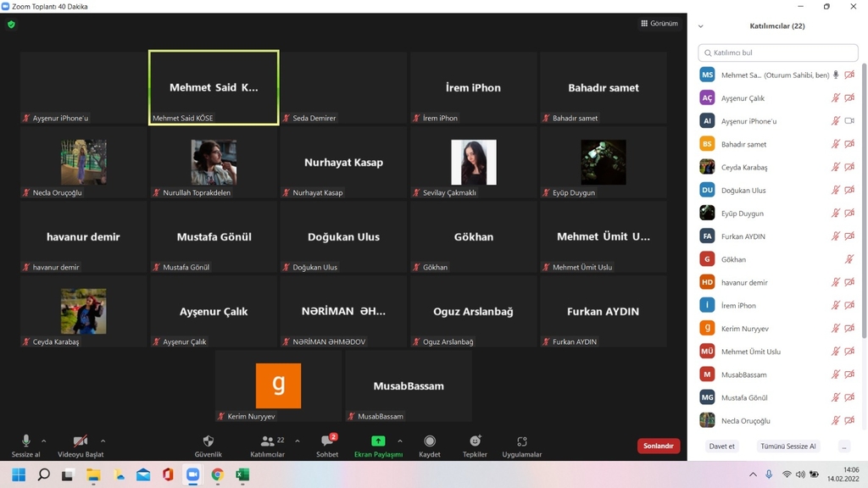Click green encryption shield icon
Screen dimensions: 868x488
tap(11, 25)
